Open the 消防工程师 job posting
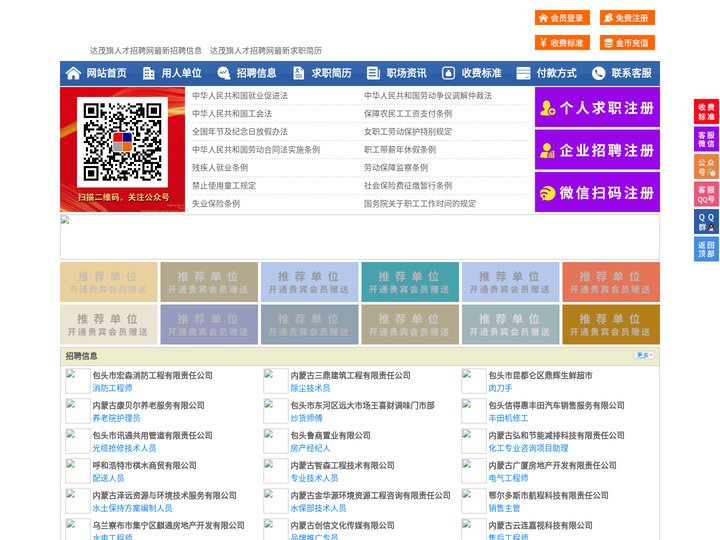The height and width of the screenshot is (540, 720). (112, 388)
